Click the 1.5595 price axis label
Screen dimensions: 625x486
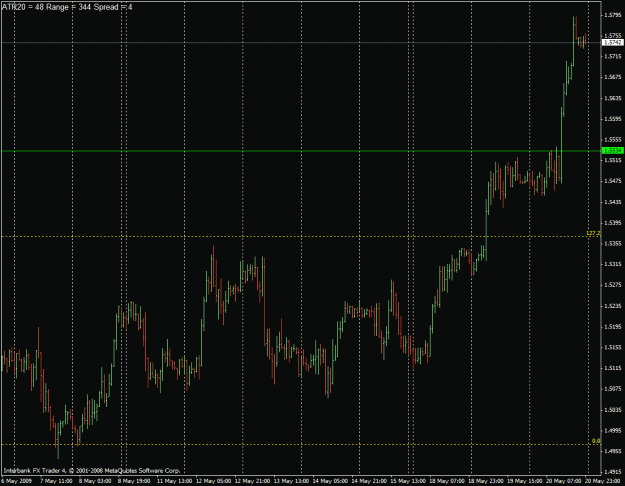click(613, 119)
